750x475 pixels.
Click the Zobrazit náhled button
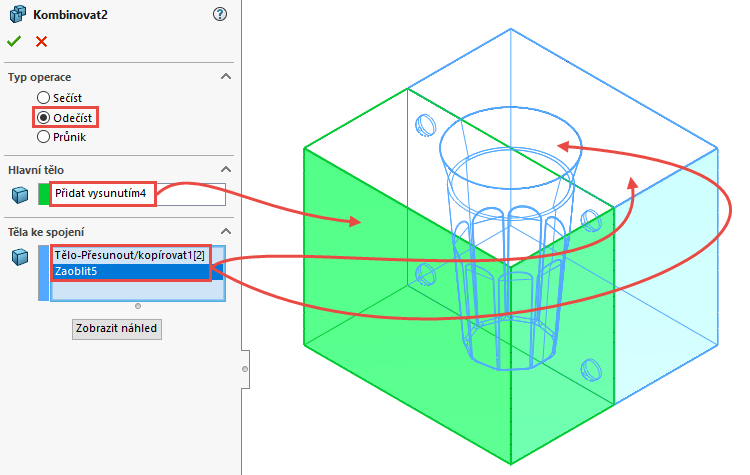pos(117,329)
